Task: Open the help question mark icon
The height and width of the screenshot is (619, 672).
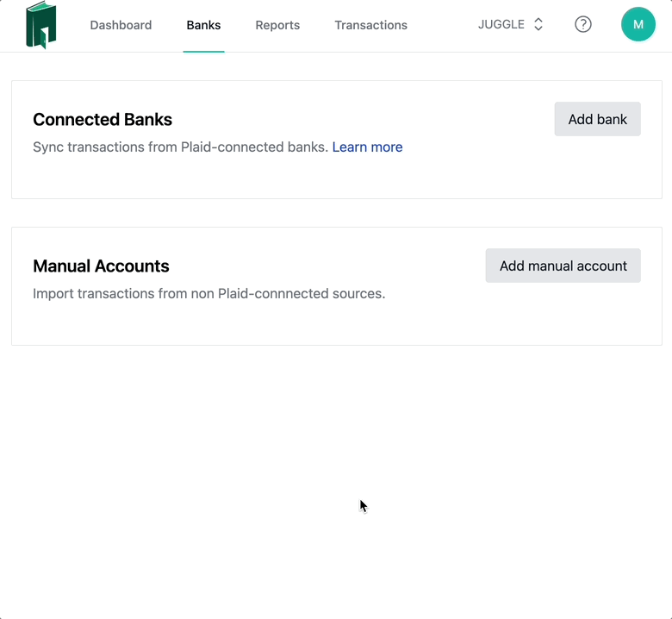Action: 583,24
